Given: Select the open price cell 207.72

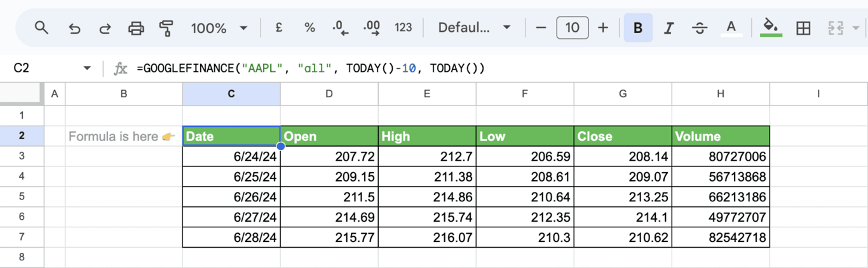Looking at the screenshot, I should point(329,156).
